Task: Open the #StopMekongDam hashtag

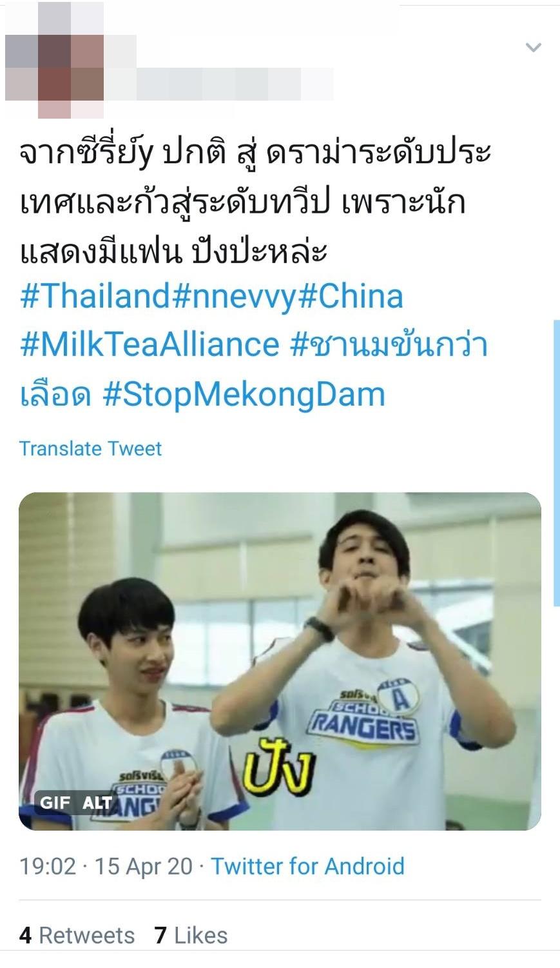Action: (244, 394)
